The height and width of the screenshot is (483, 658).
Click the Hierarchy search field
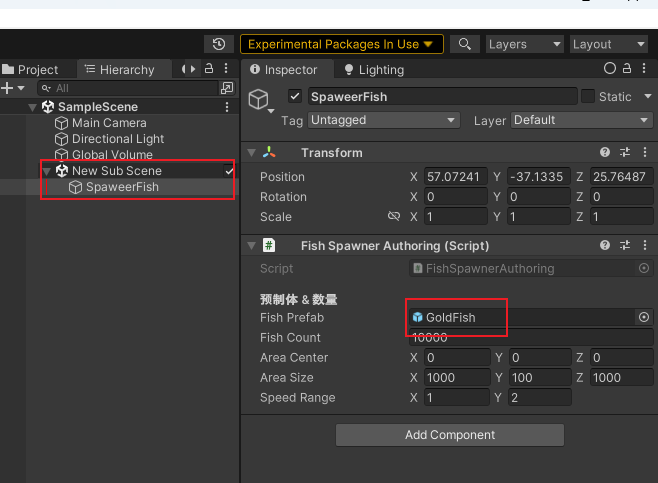128,88
